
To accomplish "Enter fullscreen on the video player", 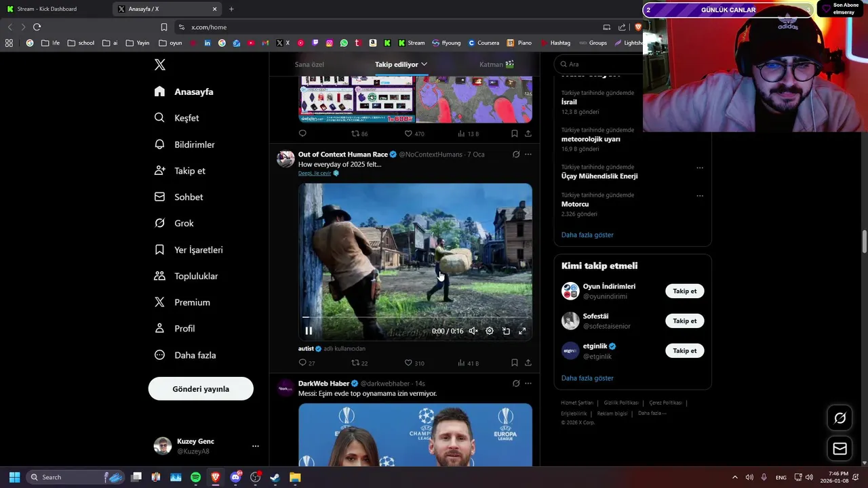I will (522, 331).
